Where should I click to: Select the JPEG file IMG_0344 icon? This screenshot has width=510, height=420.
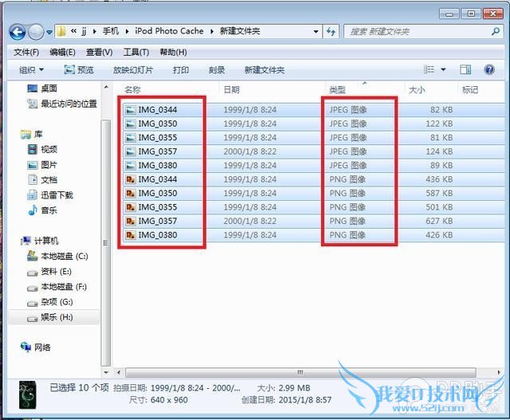(x=131, y=110)
